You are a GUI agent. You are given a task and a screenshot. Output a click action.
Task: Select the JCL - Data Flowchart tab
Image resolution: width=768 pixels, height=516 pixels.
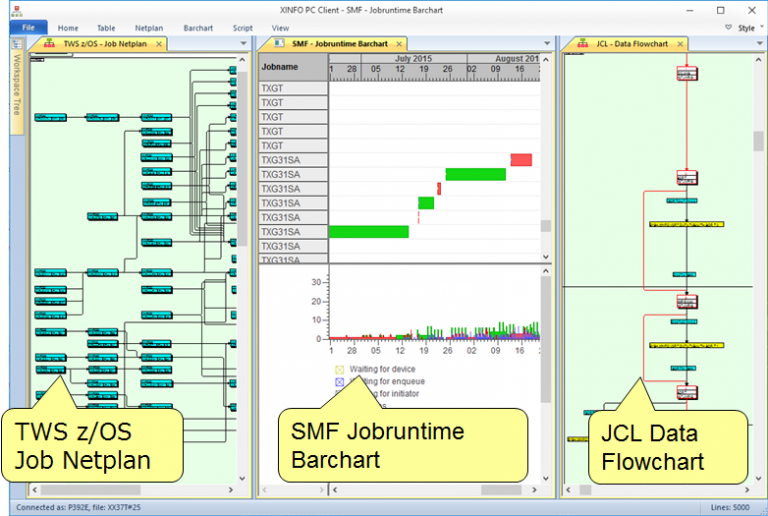click(x=632, y=44)
